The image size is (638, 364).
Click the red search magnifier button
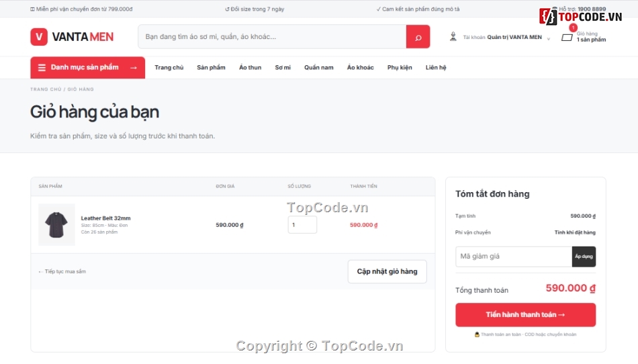(418, 37)
